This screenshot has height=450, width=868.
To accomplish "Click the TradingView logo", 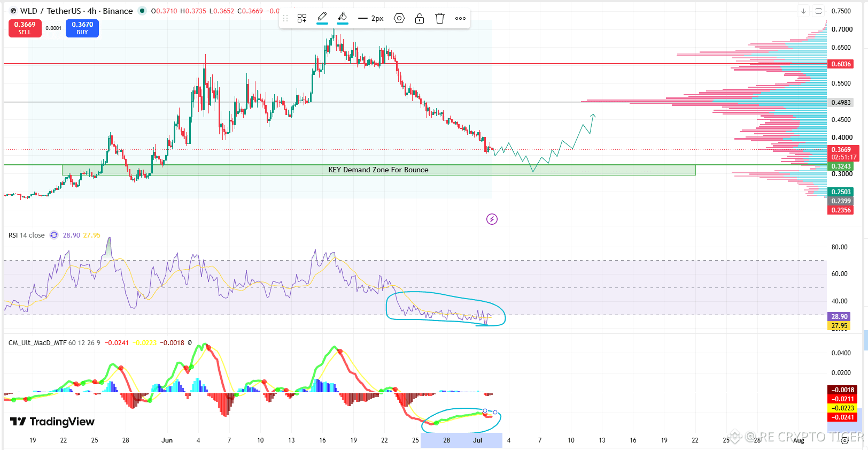I will [52, 422].
